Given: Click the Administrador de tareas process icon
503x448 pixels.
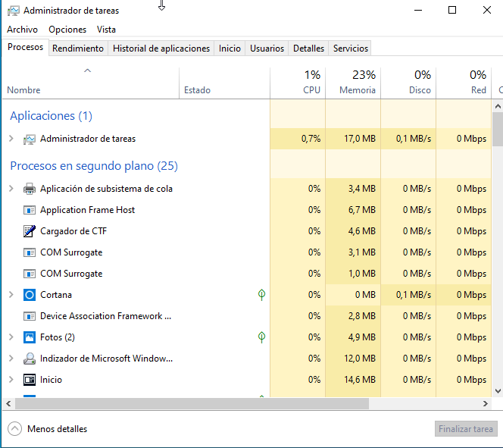Looking at the screenshot, I should [x=30, y=139].
